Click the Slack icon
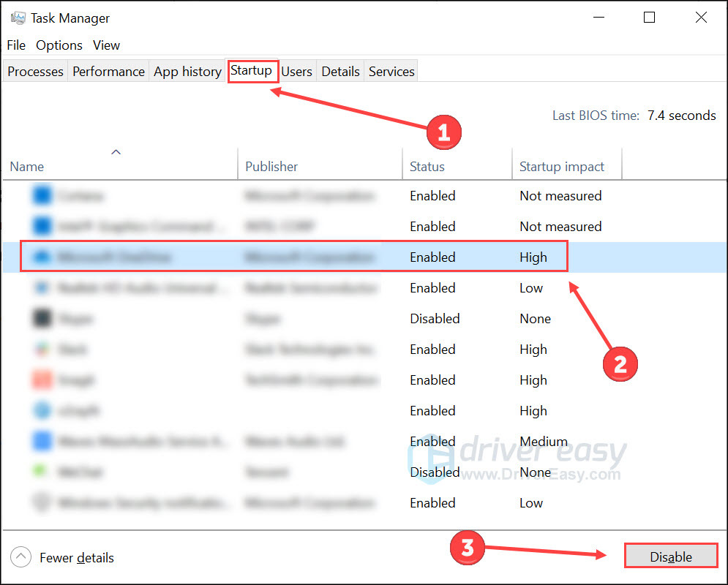This screenshot has height=585, width=728. [40, 349]
